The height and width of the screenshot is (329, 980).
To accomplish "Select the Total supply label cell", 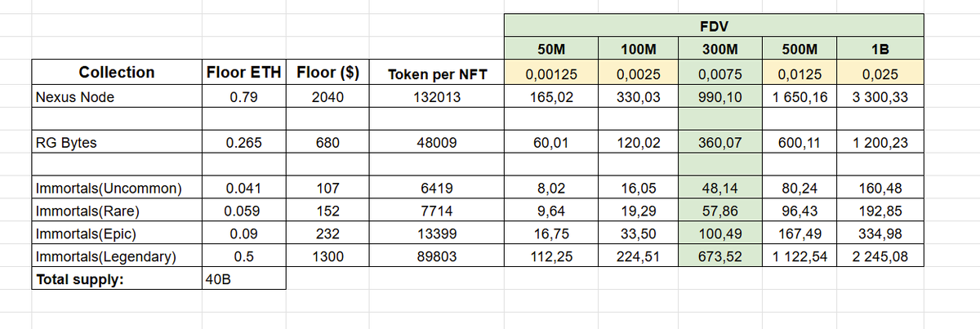I will (x=117, y=278).
